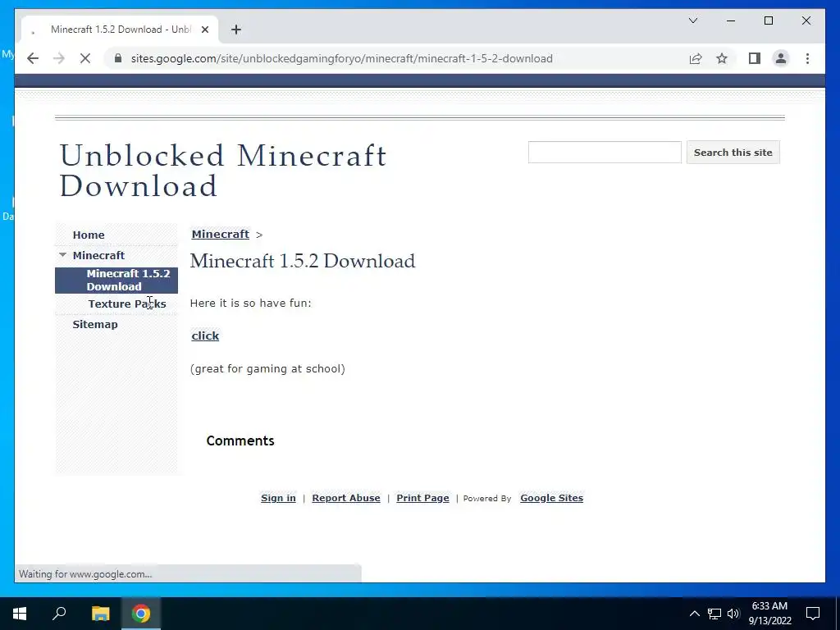Open a new browser tab
Image resolution: width=840 pixels, height=630 pixels.
point(236,30)
